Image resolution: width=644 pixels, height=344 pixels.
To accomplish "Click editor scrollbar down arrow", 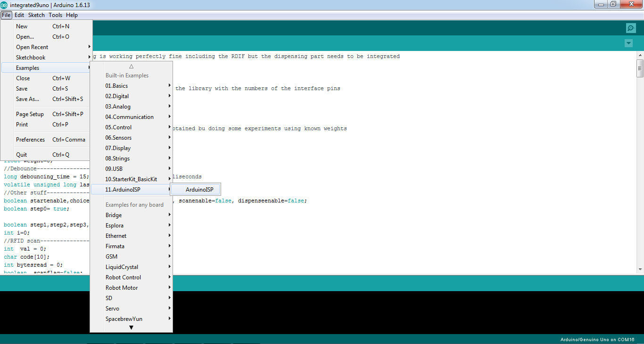I will [x=640, y=269].
